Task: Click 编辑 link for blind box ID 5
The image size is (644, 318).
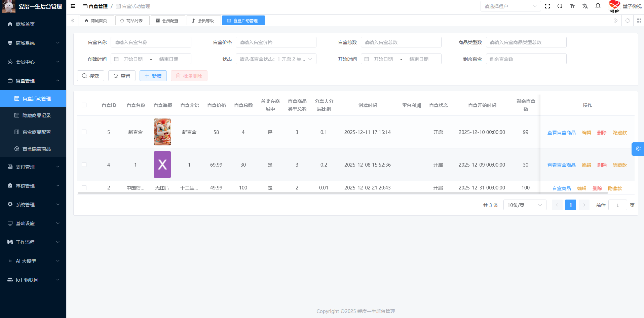Action: pos(586,133)
